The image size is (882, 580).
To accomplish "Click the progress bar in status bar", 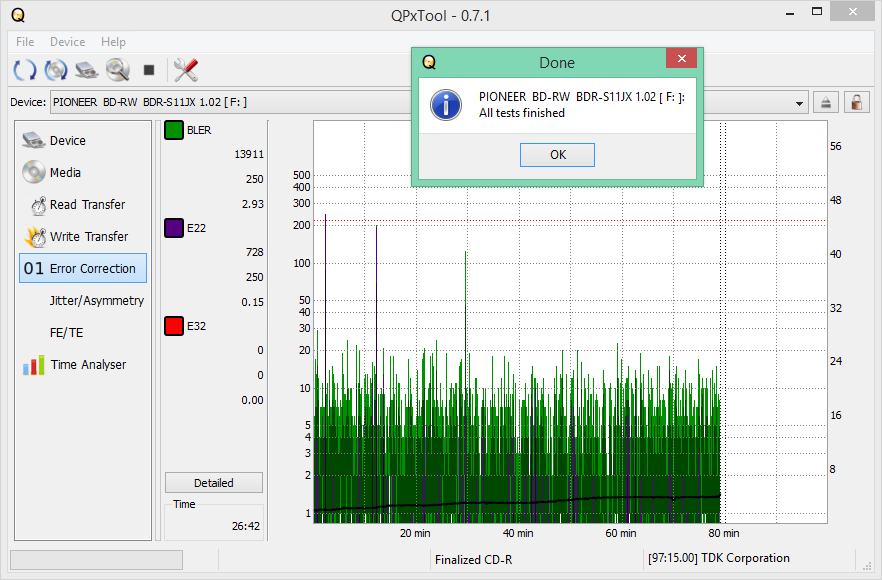I will click(x=96, y=560).
